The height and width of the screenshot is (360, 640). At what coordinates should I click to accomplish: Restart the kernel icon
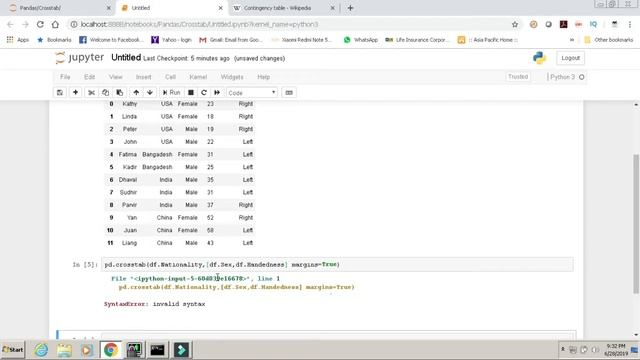pos(204,93)
